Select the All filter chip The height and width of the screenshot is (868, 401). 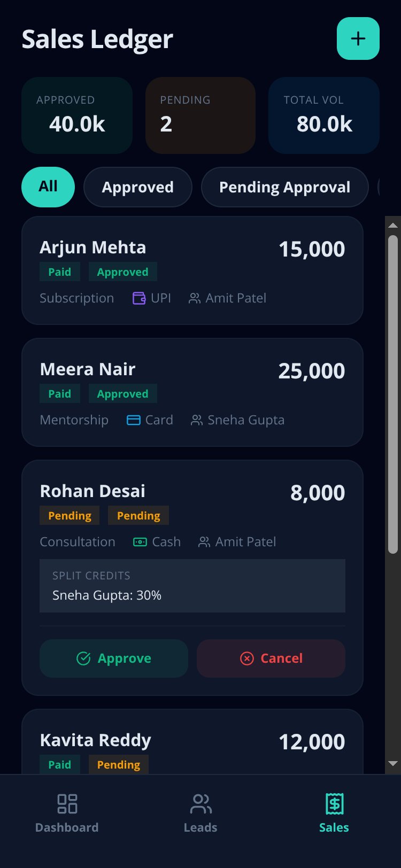click(x=48, y=187)
